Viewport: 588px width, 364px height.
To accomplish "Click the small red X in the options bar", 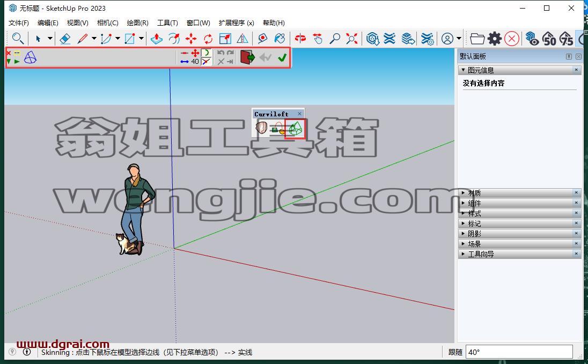I will [9, 53].
